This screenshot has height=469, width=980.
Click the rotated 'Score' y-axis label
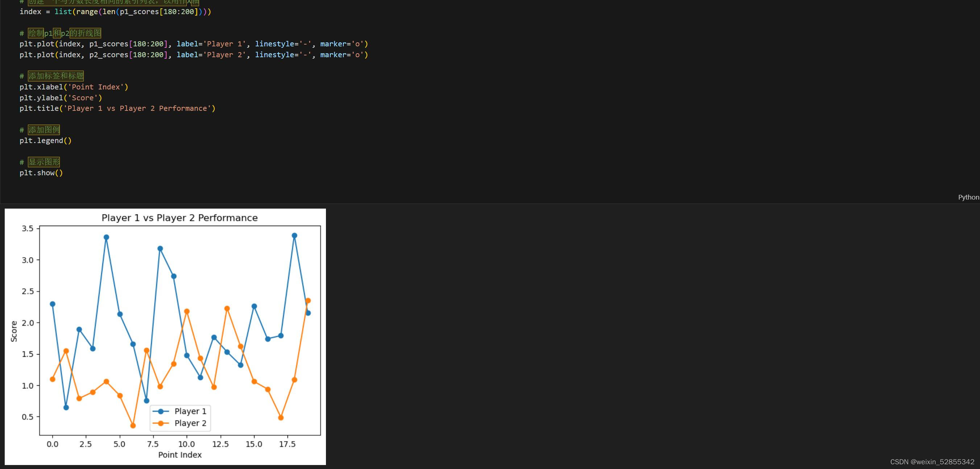(14, 331)
